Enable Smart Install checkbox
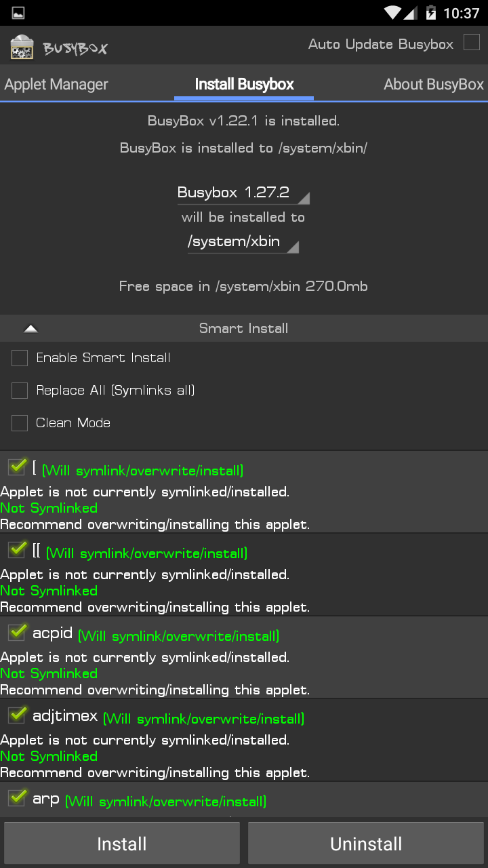Viewport: 488px width, 868px height. pos(20,358)
